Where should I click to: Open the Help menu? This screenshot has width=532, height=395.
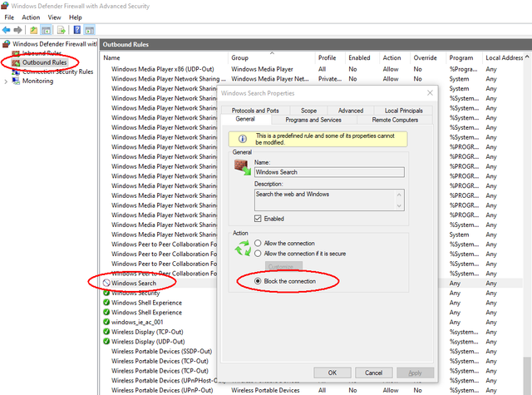76,17
